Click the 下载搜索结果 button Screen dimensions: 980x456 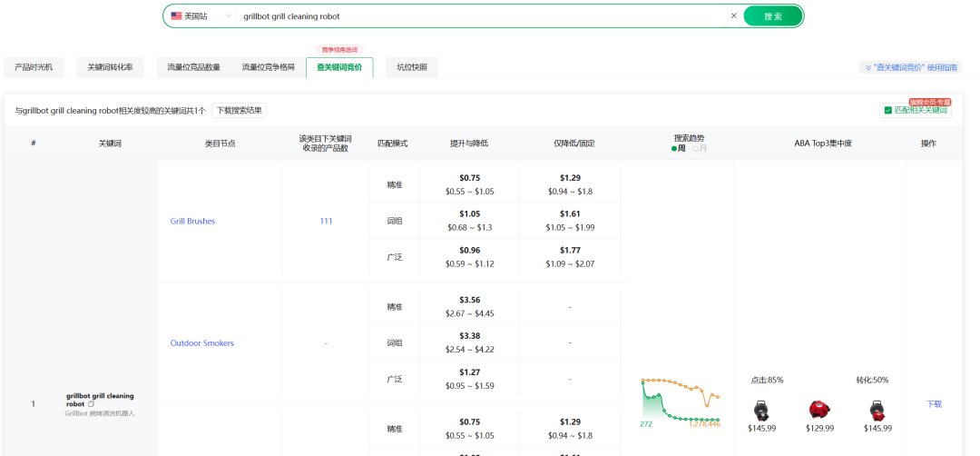(x=240, y=111)
